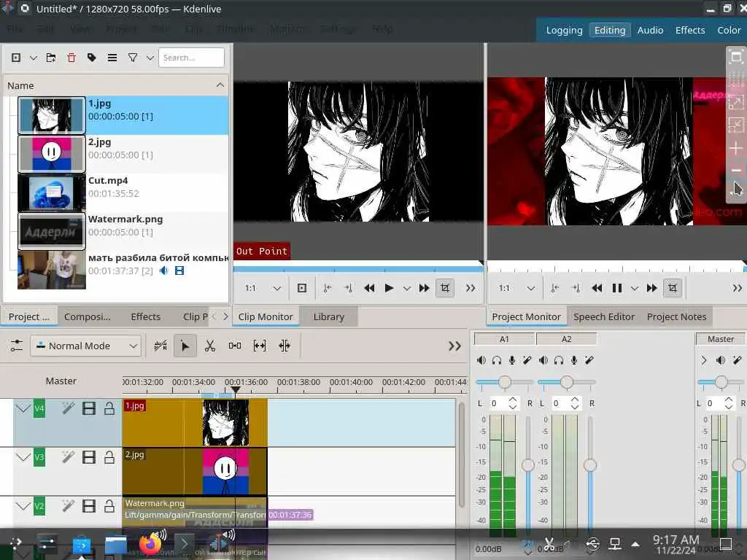Adjust Master balance slider in mixer
Screen dimensions: 747x560
click(720, 382)
